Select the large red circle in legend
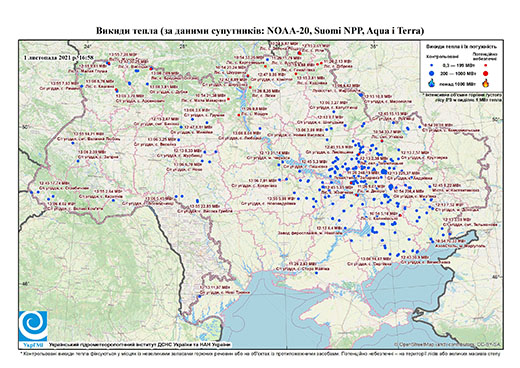 (485, 73)
